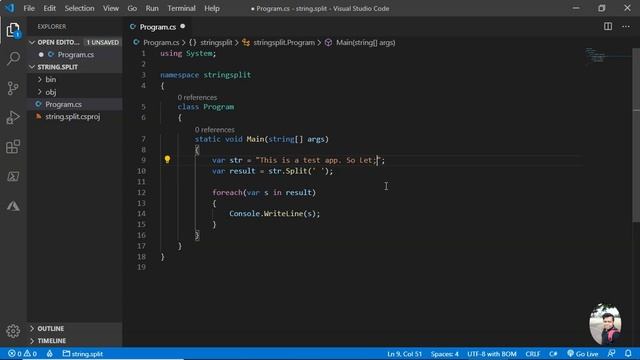The image size is (640, 360).
Task: Open the Run menu
Action: tap(152, 8)
